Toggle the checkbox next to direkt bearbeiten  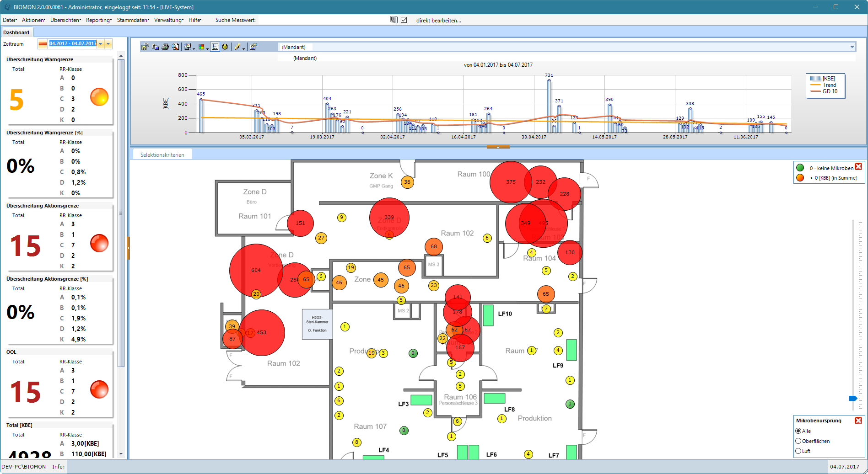[404, 20]
